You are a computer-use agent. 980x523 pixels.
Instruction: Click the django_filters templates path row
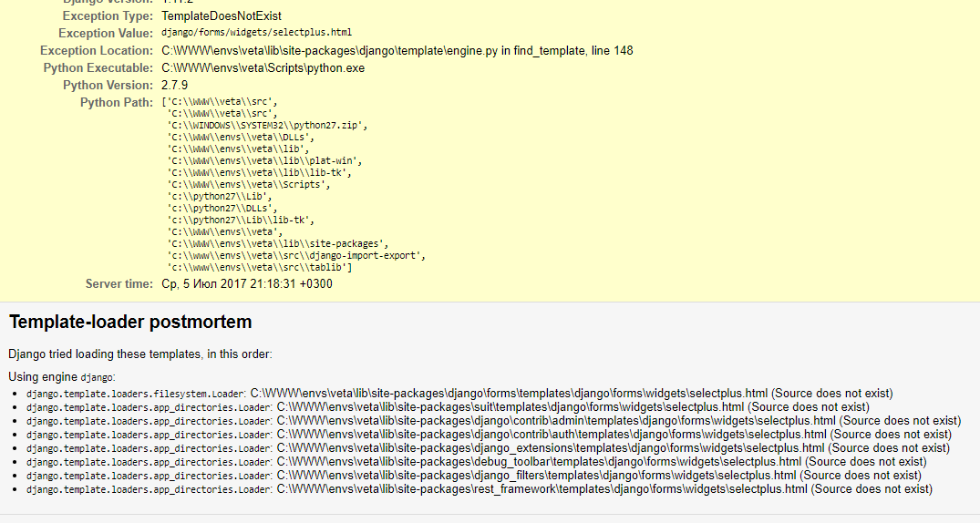click(474, 477)
